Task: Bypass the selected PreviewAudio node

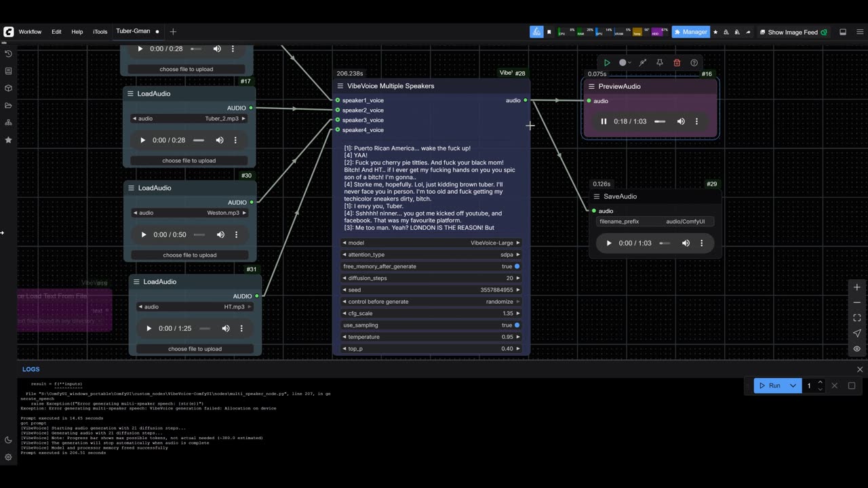Action: (x=642, y=62)
